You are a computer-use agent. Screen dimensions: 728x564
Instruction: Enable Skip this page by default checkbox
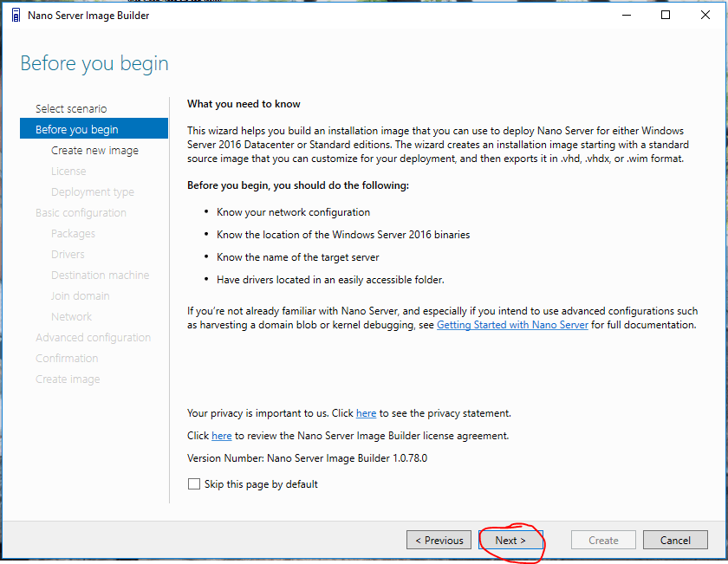194,484
